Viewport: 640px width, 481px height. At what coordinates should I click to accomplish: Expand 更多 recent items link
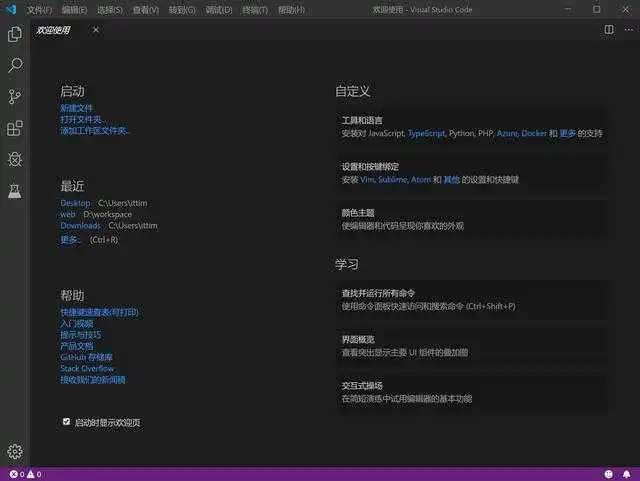point(70,240)
